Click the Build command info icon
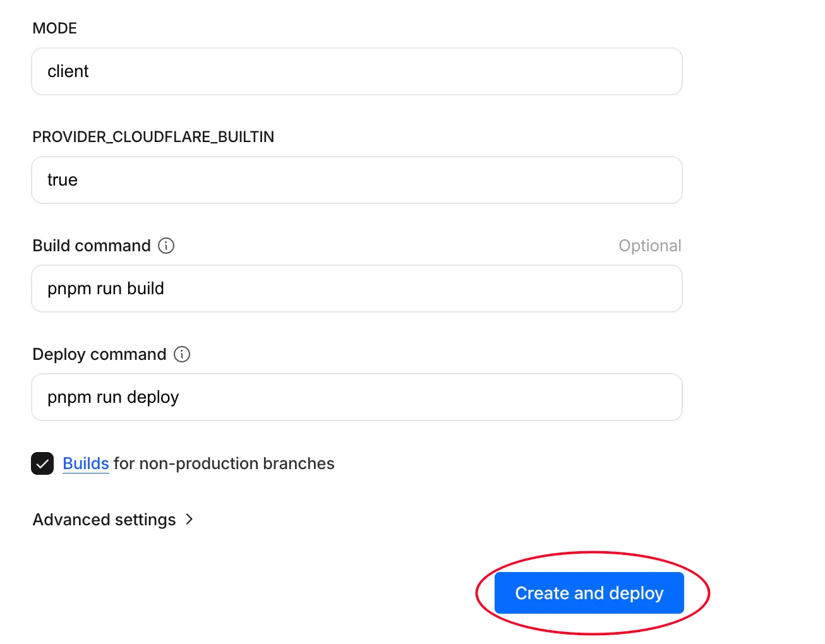The image size is (825, 644). click(x=166, y=246)
